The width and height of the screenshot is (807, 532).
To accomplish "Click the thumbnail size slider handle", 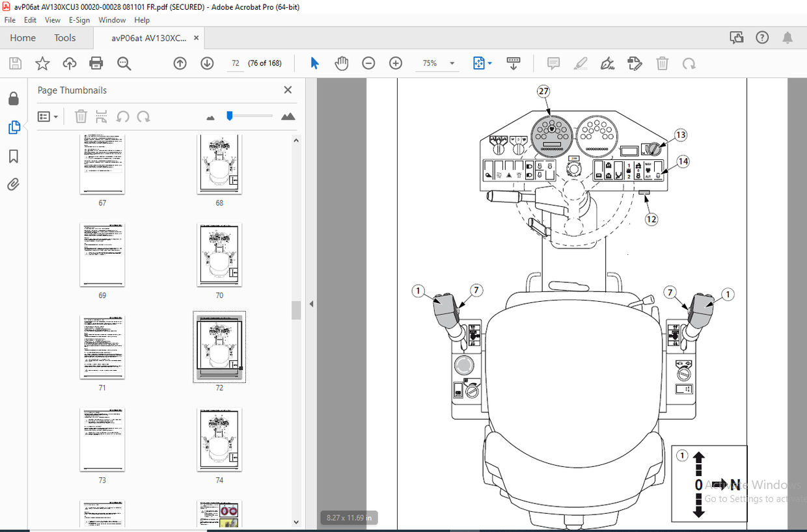I will [x=229, y=116].
